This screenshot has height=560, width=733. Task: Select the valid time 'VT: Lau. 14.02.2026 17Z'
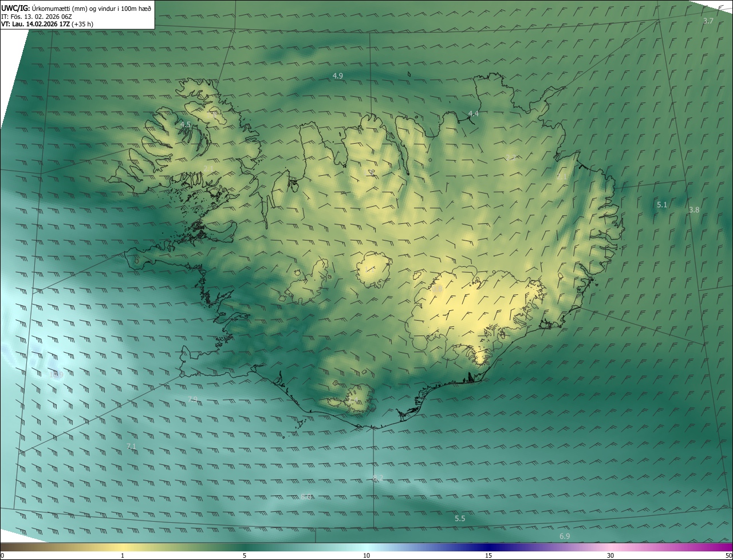pyautogui.click(x=36, y=24)
